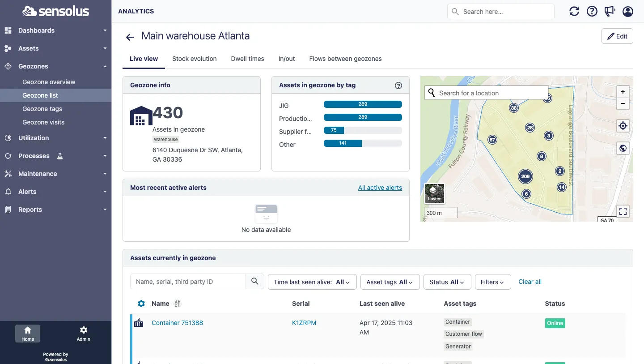Switch to the Dwell times tab
The height and width of the screenshot is (364, 644).
coord(247,59)
